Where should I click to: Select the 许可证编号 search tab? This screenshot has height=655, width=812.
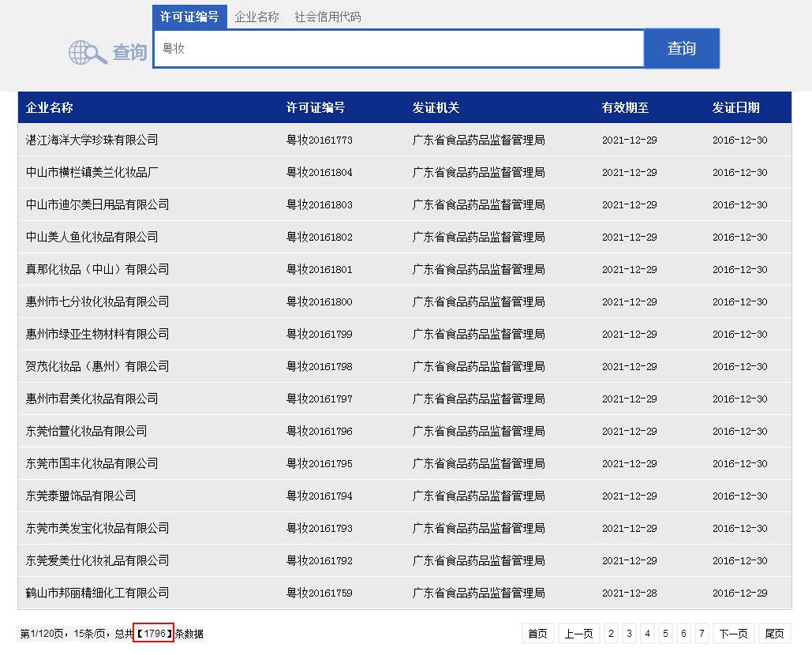click(x=189, y=17)
